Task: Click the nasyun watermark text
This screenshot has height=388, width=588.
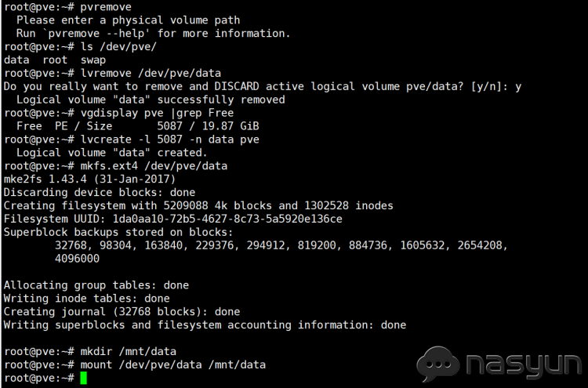Action: click(x=524, y=364)
